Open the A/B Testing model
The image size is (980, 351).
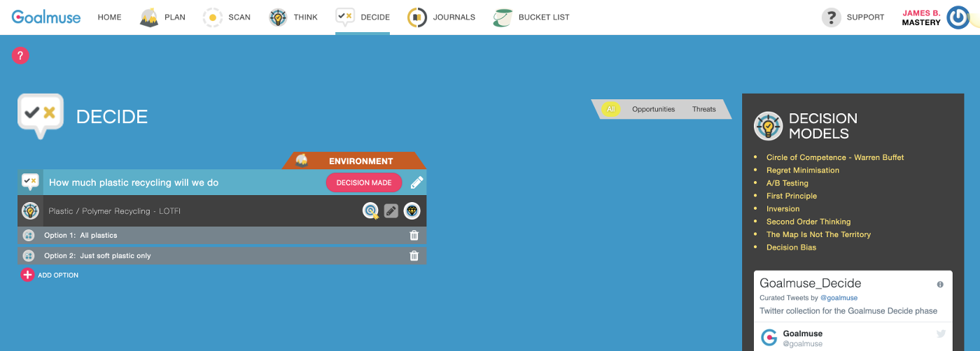pyautogui.click(x=787, y=183)
